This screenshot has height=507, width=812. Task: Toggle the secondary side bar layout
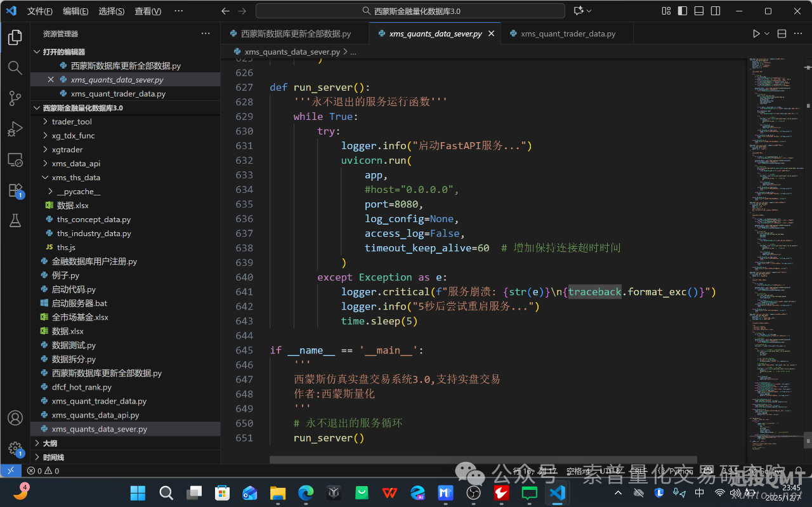[x=716, y=11]
